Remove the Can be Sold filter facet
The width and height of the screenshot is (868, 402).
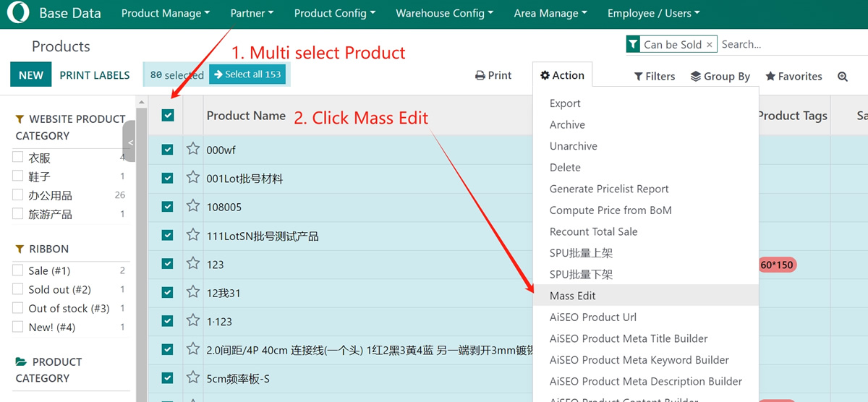[709, 45]
